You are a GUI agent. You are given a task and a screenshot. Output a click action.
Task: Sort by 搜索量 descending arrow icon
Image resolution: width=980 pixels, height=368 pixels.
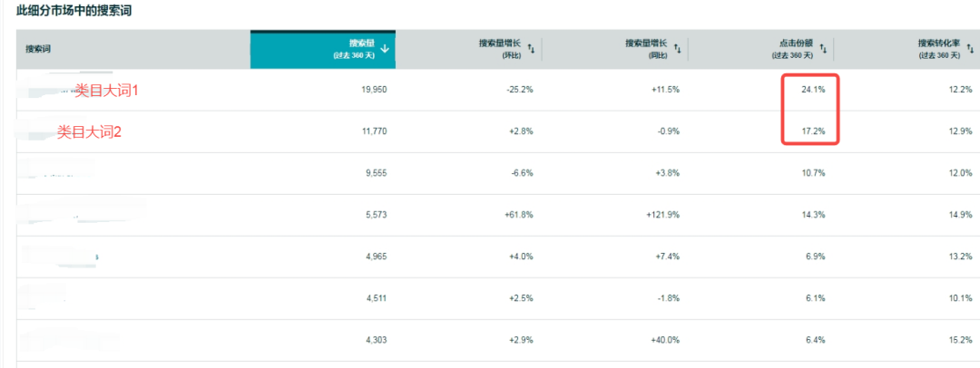coord(385,49)
